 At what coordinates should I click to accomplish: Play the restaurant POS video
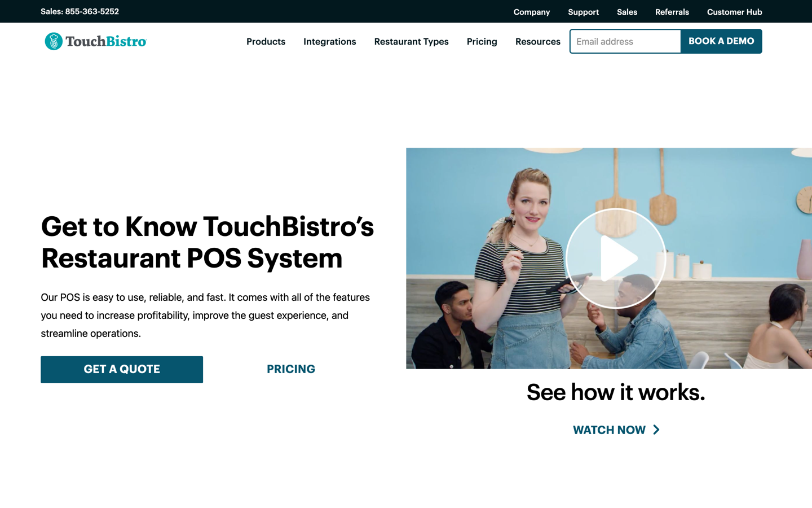click(x=616, y=259)
